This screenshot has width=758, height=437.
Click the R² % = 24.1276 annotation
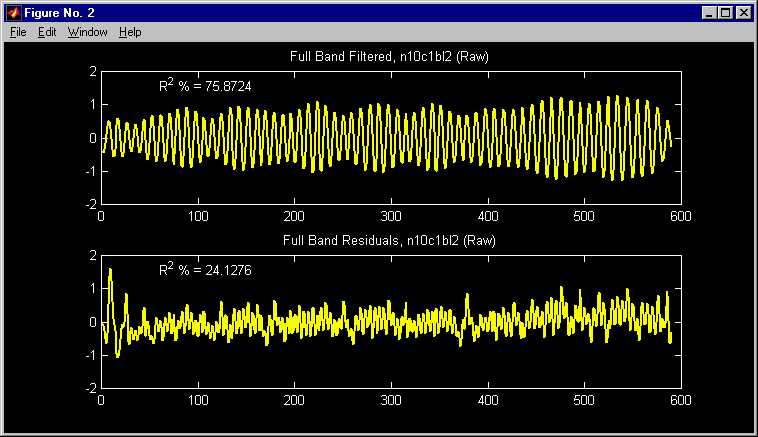205,271
